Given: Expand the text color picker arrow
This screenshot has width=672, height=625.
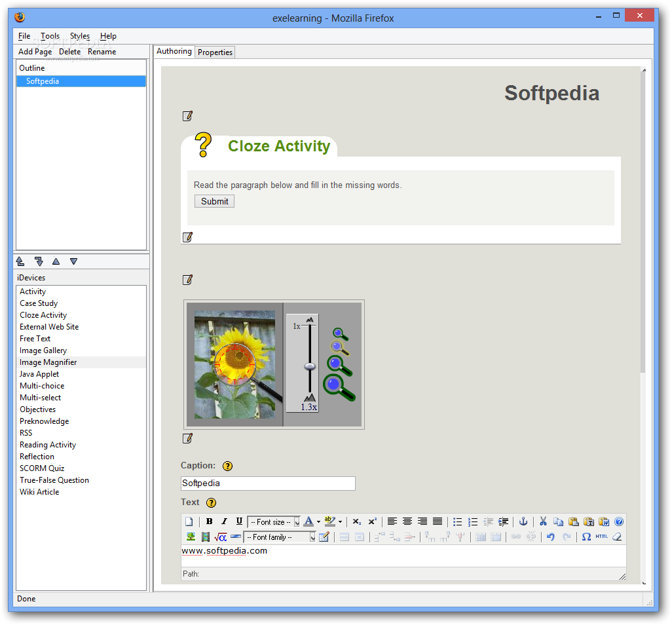Looking at the screenshot, I should [x=318, y=521].
